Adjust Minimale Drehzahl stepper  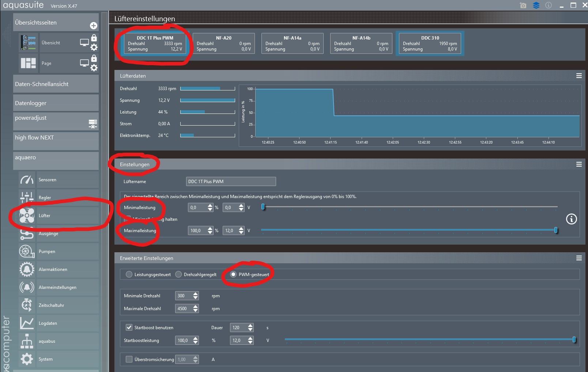click(196, 296)
